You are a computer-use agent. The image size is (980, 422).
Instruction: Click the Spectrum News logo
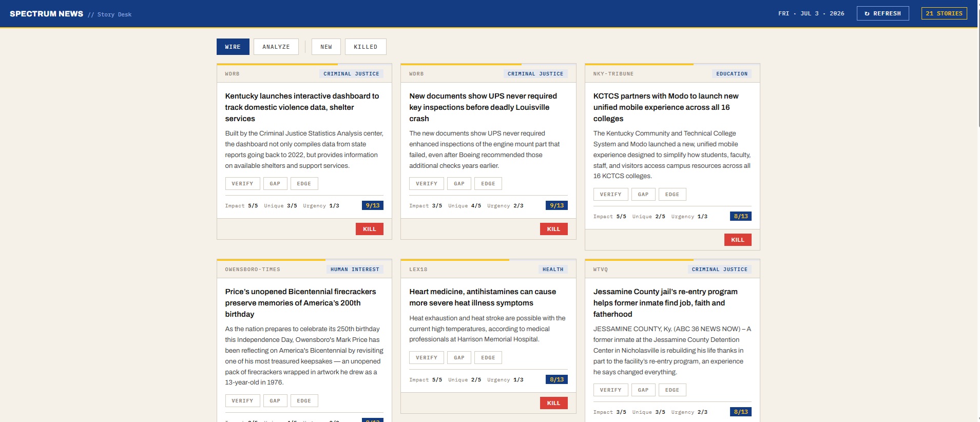coord(46,14)
